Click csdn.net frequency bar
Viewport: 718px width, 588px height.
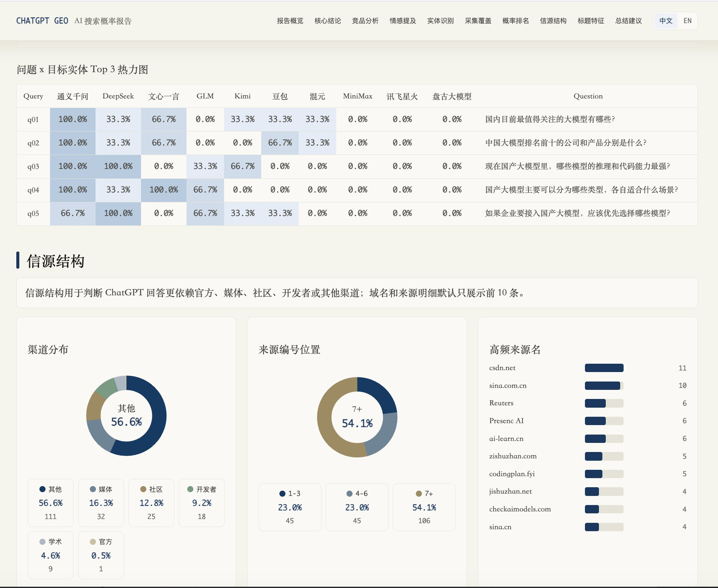[604, 368]
